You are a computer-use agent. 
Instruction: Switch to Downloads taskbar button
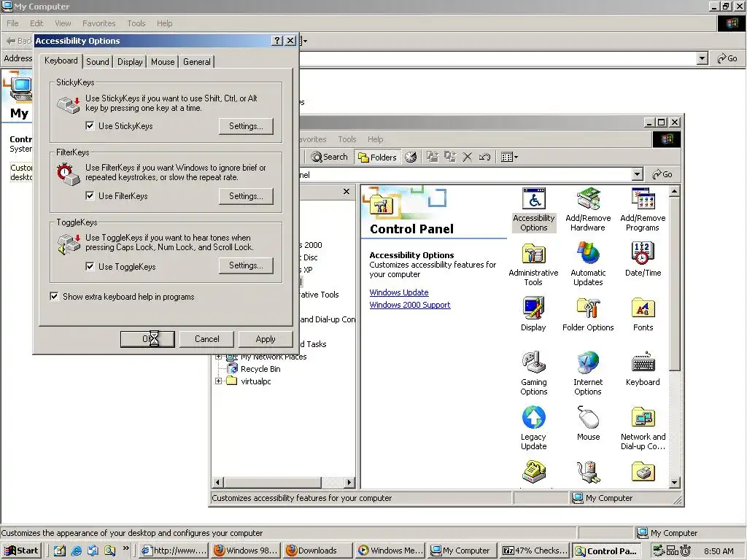[x=317, y=551]
